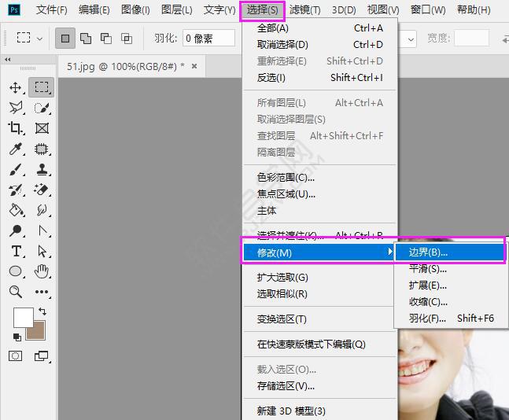
Task: Choose 羽化(F)... in the submenu
Action: pyautogui.click(x=452, y=319)
